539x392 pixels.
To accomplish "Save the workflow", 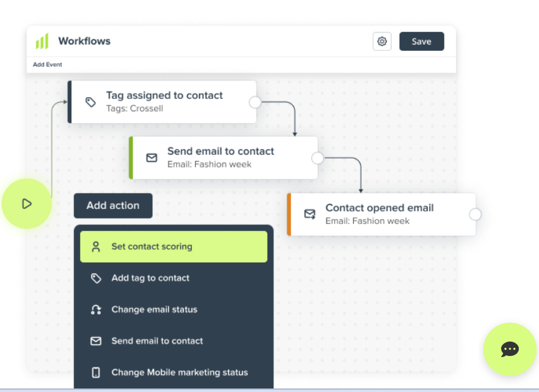I will (x=421, y=41).
